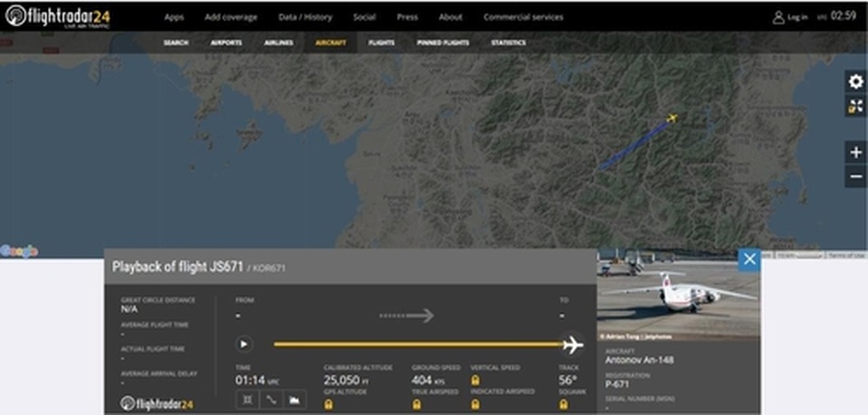Click the center-on-aircraft icon under time
This screenshot has width=868, height=415.
coord(248,399)
